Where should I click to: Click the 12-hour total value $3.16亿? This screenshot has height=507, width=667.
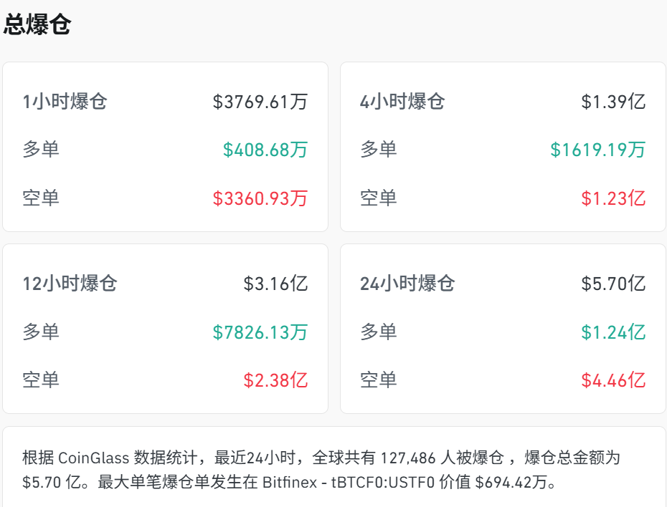[x=275, y=283]
